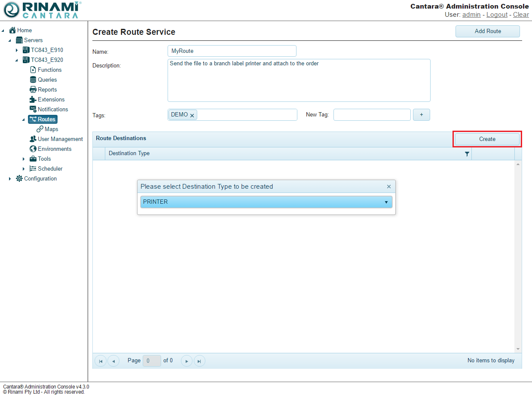Click the Notifications envelope icon
This screenshot has width=532, height=398.
point(33,109)
